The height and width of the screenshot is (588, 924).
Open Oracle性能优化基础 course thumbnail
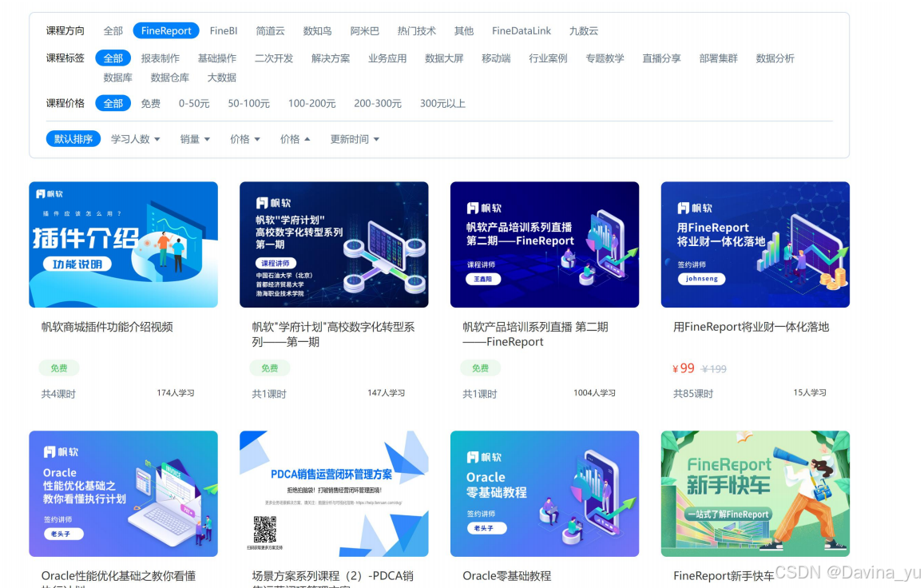[123, 494]
